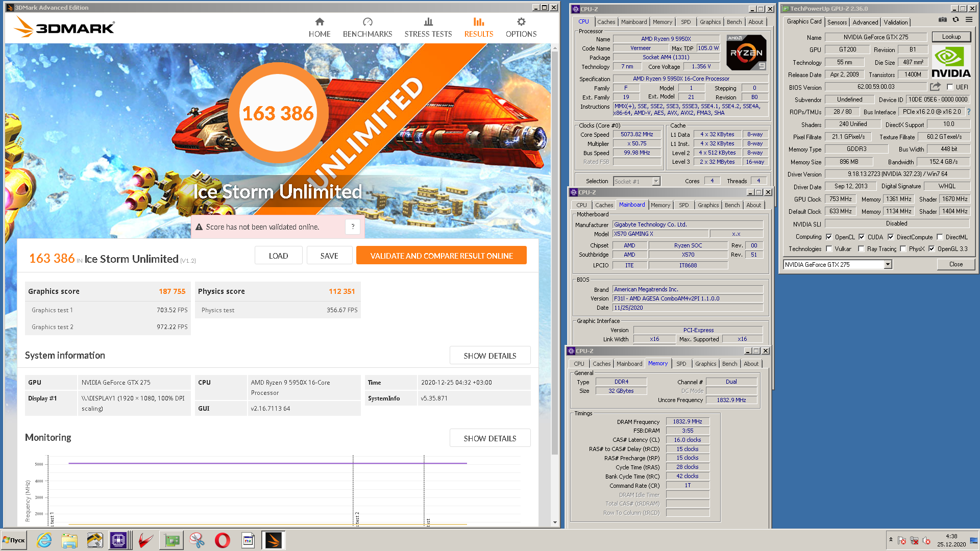Click Show Desktop button in taskbar
Image resolution: width=980 pixels, height=551 pixels.
click(x=974, y=540)
